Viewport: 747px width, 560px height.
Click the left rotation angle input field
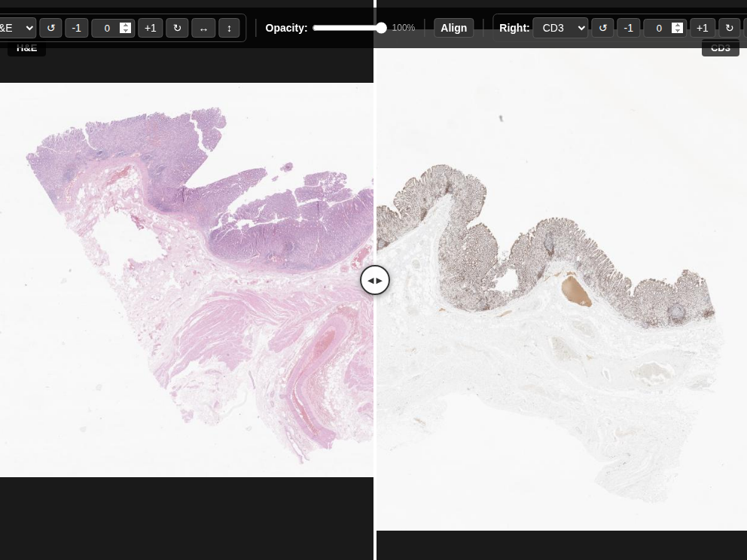coord(106,28)
